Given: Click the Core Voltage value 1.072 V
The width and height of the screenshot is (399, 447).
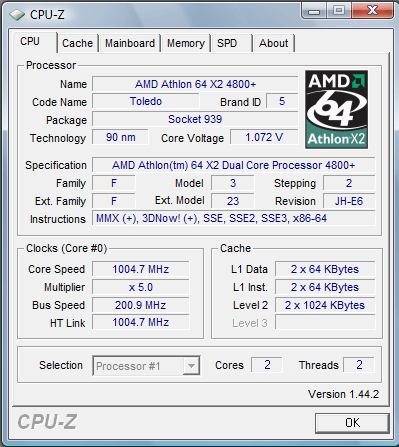Looking at the screenshot, I should pyautogui.click(x=264, y=137).
